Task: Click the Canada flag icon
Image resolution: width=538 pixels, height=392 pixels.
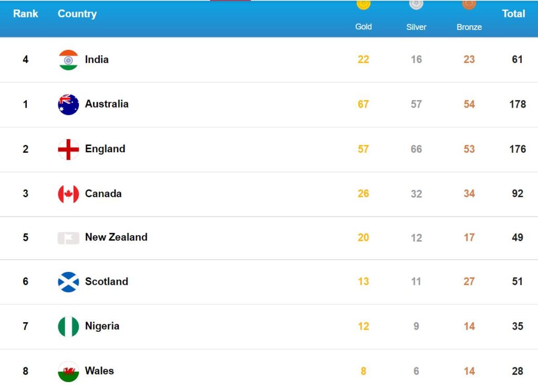Action: [68, 194]
